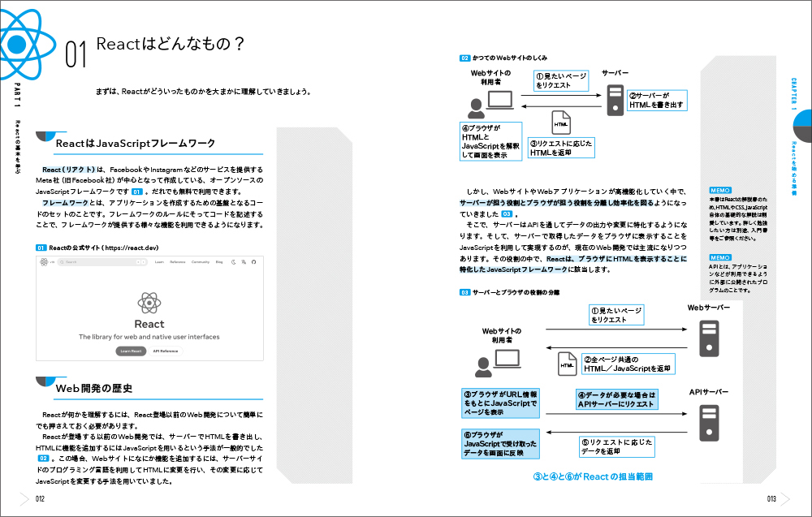Toggle dark mode with the moon icon
Screen dimensions: 812x517
pos(235,261)
